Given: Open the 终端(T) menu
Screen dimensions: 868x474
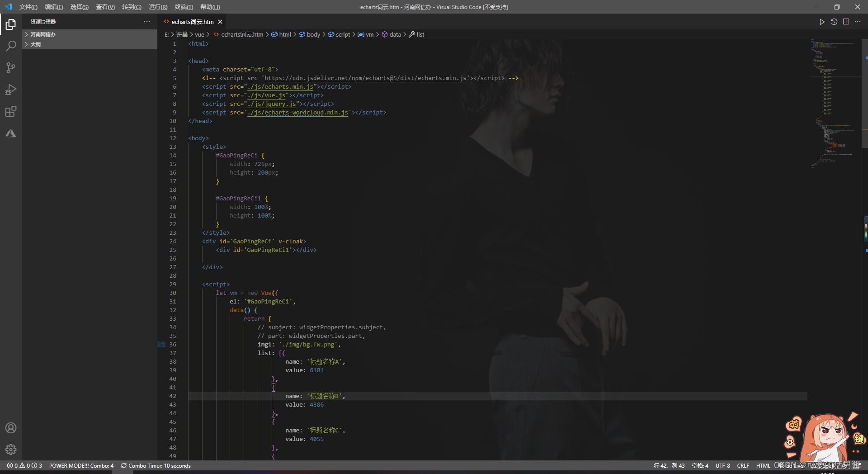Looking at the screenshot, I should (x=184, y=7).
